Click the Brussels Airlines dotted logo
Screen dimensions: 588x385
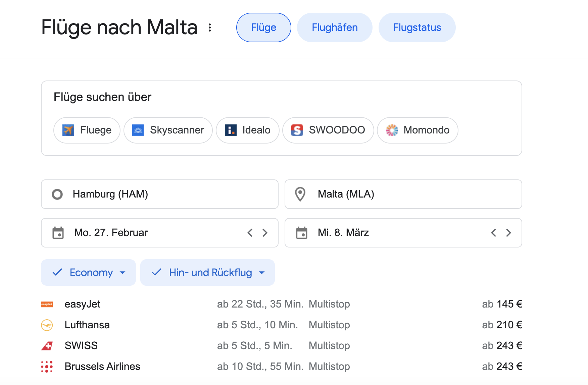click(47, 367)
